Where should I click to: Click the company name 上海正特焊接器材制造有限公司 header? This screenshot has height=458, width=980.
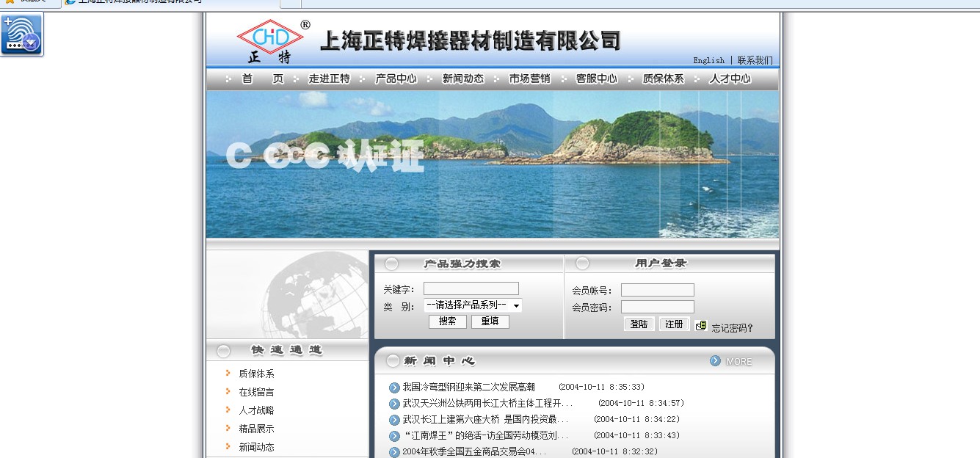point(471,41)
